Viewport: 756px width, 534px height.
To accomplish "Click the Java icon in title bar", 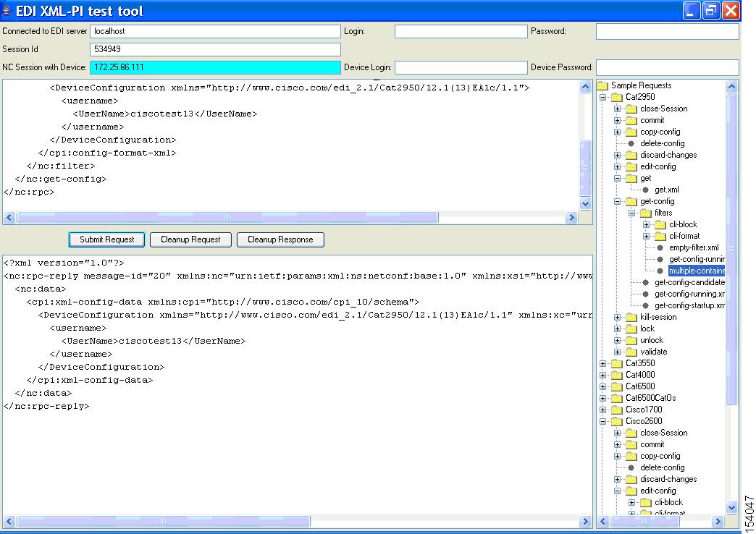I will (7, 11).
